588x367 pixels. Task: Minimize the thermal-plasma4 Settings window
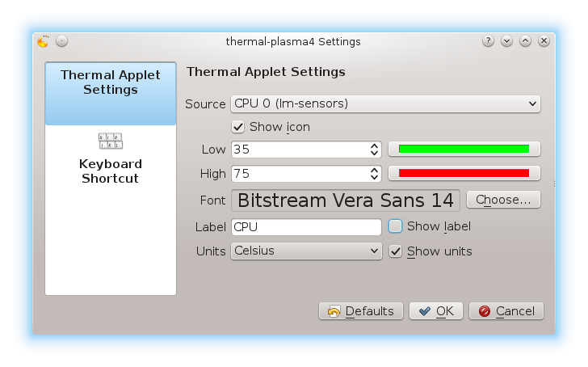[506, 41]
